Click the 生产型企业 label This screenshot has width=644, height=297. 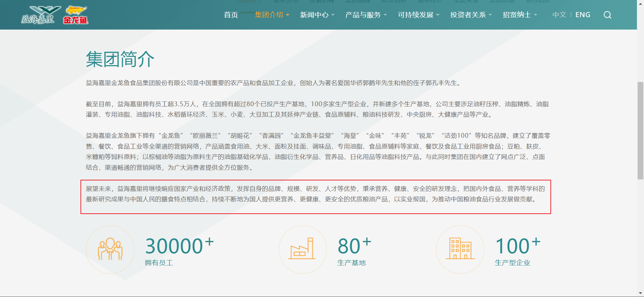(x=513, y=263)
